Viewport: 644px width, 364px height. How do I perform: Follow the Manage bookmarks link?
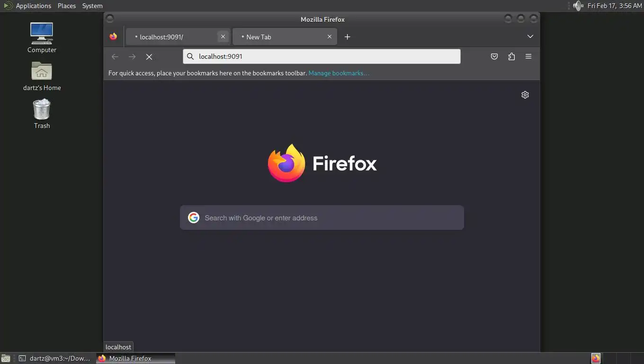(x=339, y=73)
